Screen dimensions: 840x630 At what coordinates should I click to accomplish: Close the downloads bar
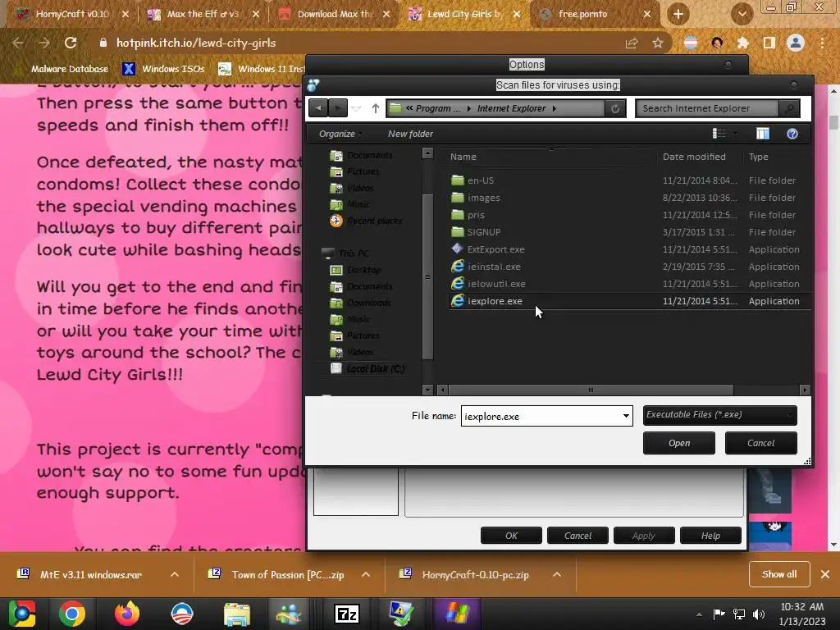point(825,574)
